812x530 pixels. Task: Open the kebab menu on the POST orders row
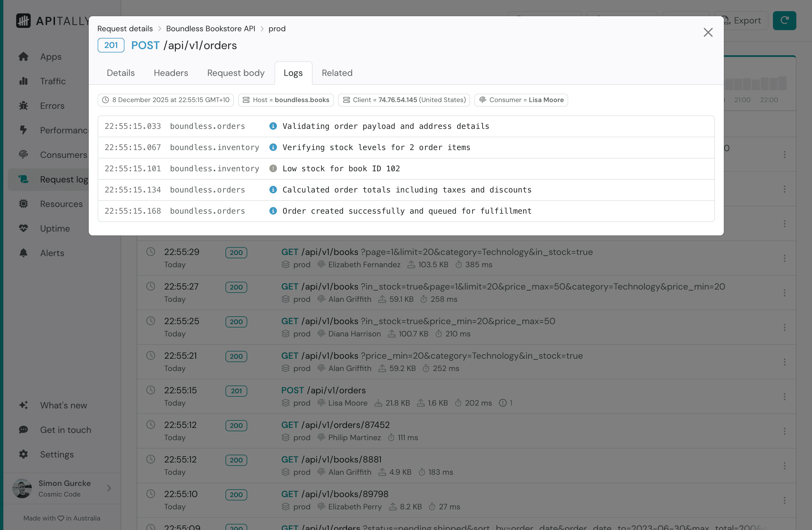point(785,396)
